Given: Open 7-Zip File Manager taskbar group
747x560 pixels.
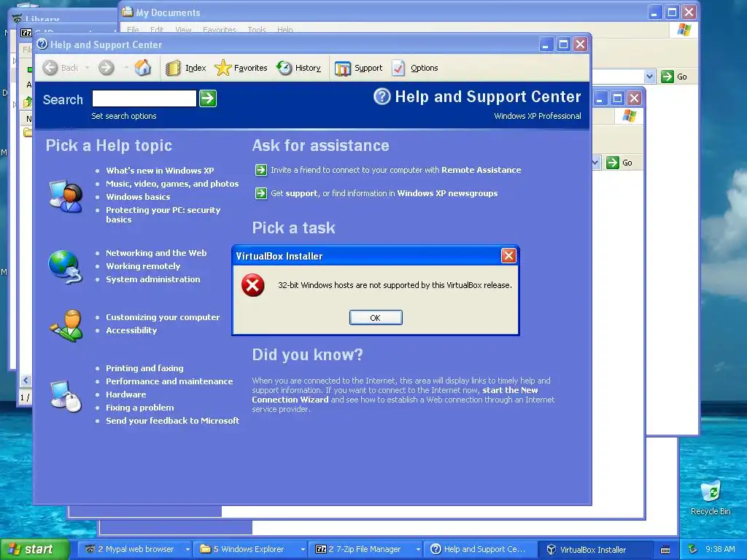Looking at the screenshot, I should (x=366, y=549).
